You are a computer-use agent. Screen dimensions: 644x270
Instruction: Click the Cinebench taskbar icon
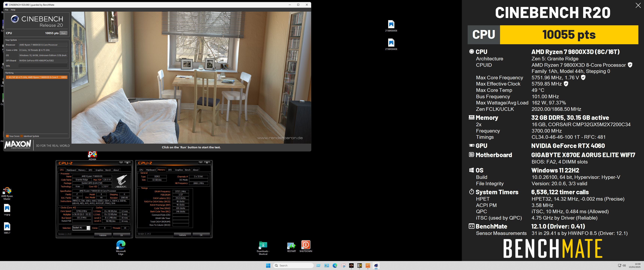tap(376, 265)
